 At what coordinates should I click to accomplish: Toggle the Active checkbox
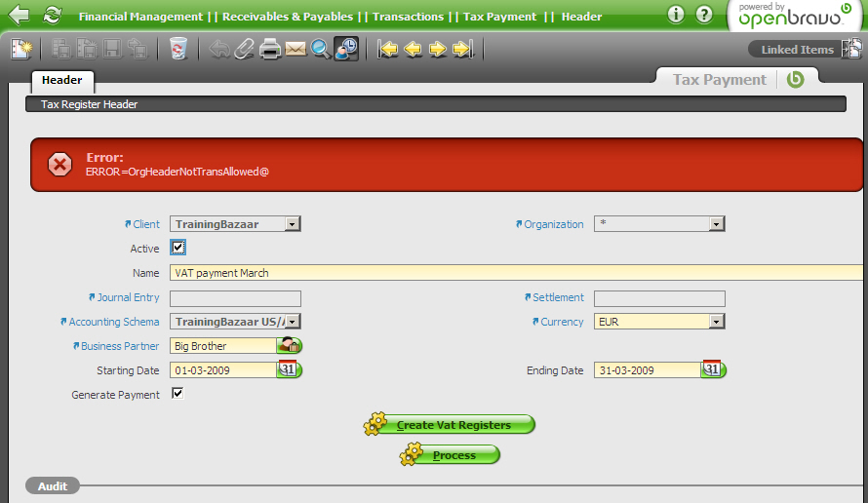[178, 248]
